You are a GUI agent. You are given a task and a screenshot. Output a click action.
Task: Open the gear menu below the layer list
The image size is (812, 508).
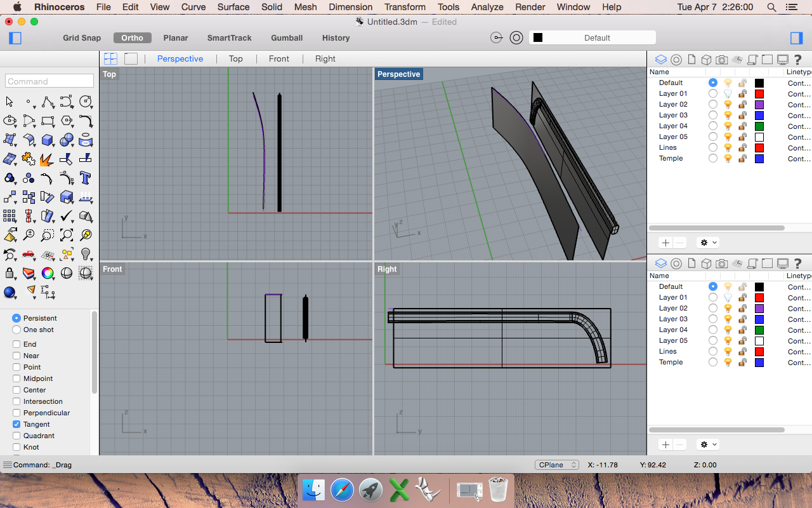(707, 242)
